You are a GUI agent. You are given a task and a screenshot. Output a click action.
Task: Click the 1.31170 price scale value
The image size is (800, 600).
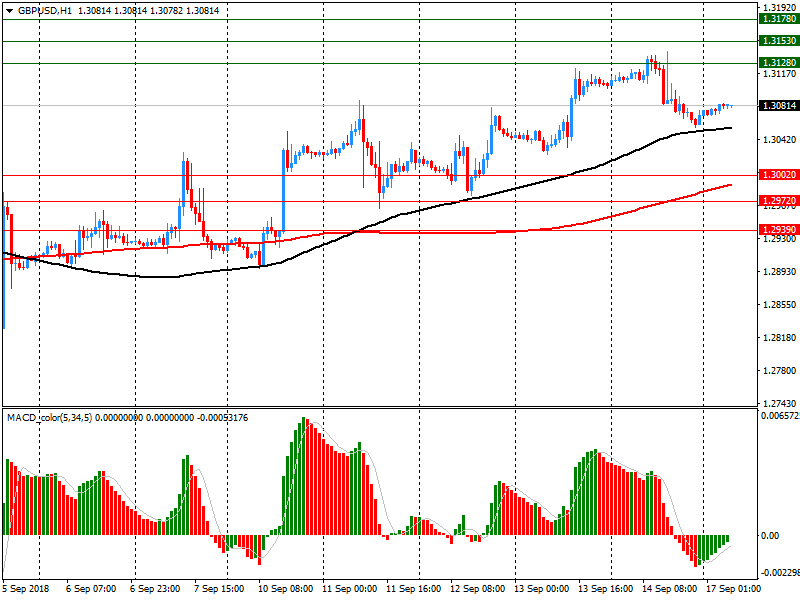pyautogui.click(x=779, y=74)
